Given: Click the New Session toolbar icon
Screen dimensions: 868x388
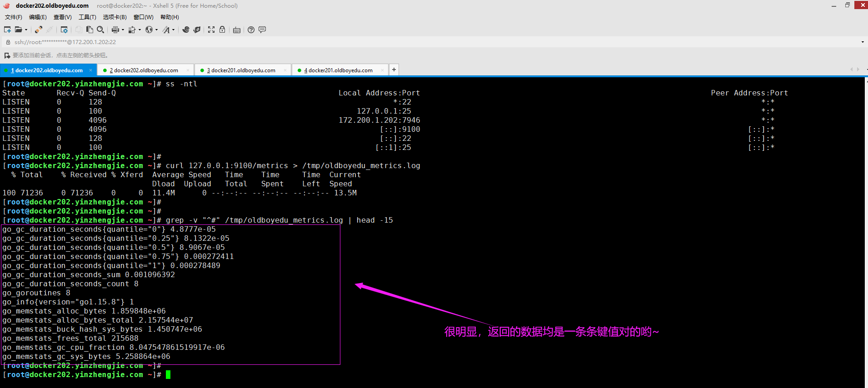Looking at the screenshot, I should pos(7,30).
